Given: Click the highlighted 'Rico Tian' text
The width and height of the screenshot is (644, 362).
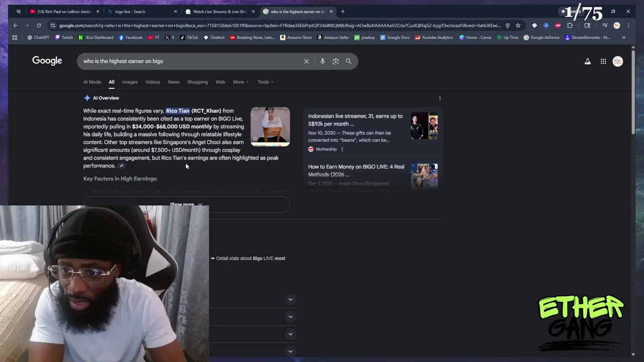Looking at the screenshot, I should tap(178, 111).
